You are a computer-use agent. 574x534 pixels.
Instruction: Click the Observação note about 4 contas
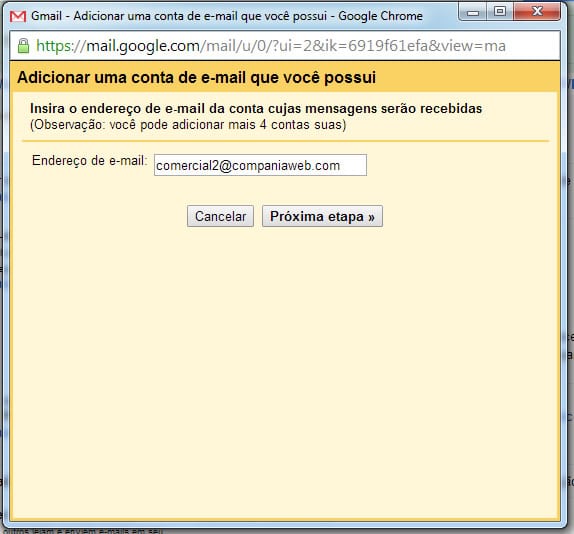click(x=188, y=125)
